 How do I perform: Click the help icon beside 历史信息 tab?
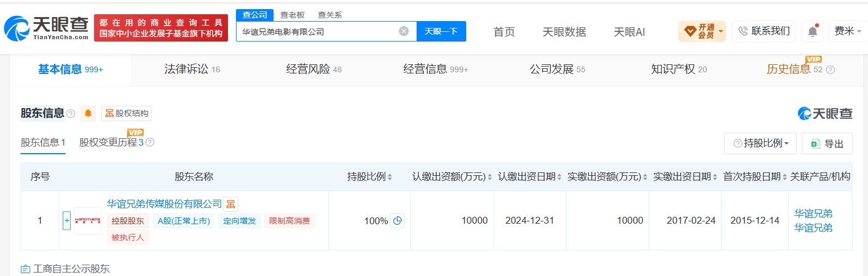[x=830, y=70]
